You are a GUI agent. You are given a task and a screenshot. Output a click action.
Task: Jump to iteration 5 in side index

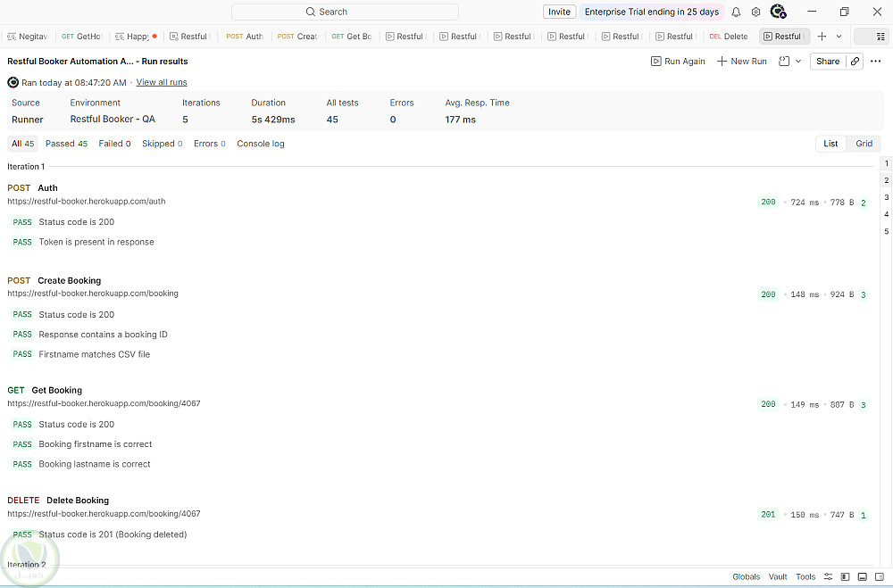pyautogui.click(x=886, y=232)
